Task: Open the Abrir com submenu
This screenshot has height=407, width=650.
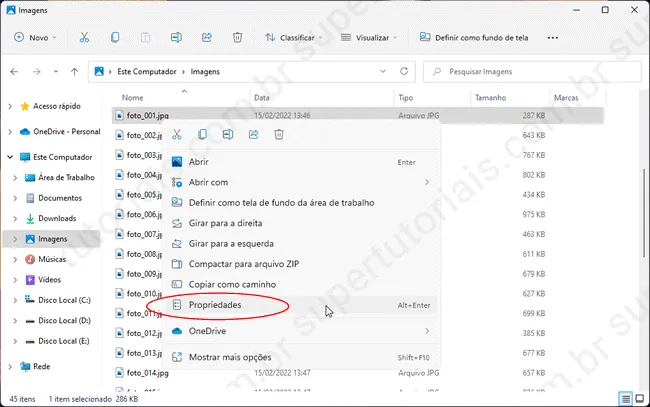Action: (x=301, y=182)
